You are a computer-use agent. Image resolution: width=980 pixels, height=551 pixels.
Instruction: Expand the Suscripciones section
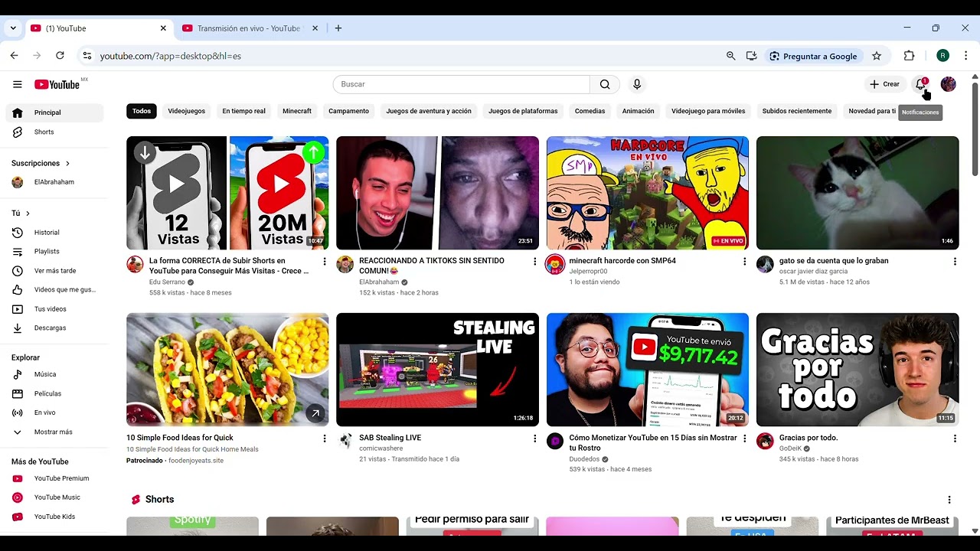pyautogui.click(x=41, y=163)
